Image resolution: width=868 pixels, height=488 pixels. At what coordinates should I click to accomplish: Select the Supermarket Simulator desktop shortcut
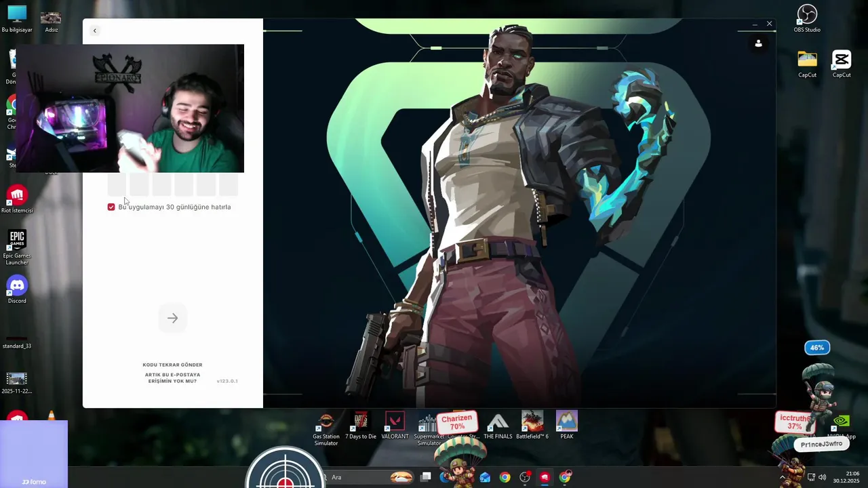click(428, 428)
